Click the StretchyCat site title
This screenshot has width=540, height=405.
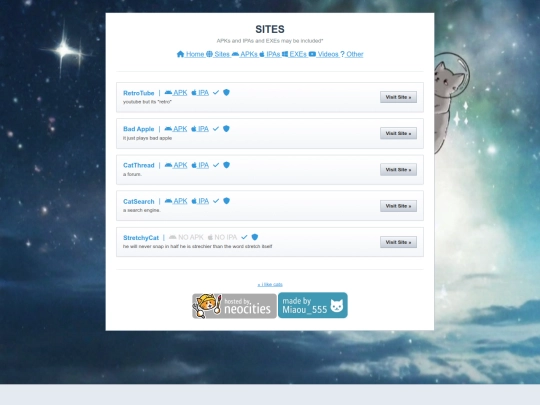coord(141,238)
